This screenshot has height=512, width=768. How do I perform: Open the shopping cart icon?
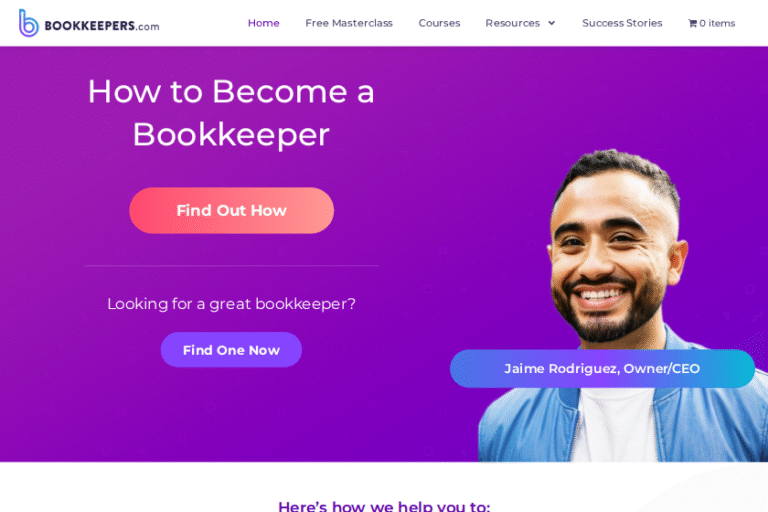pos(692,24)
